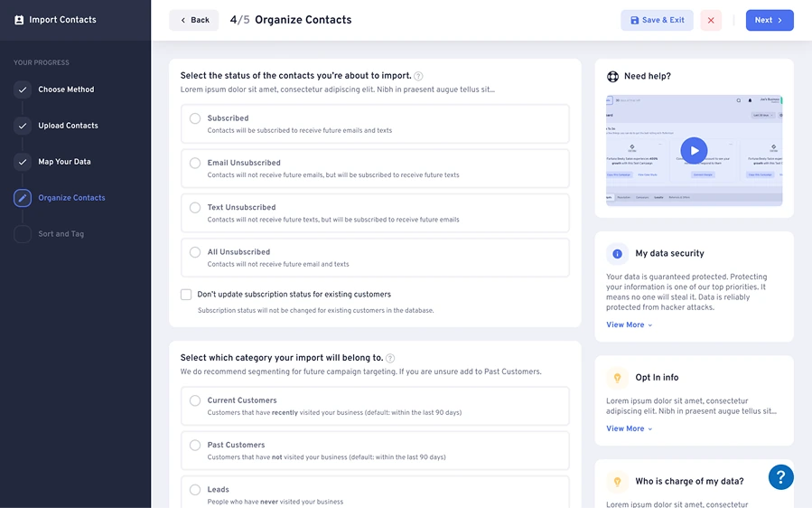
Task: Click the blue info icon for My data security
Action: [617, 253]
